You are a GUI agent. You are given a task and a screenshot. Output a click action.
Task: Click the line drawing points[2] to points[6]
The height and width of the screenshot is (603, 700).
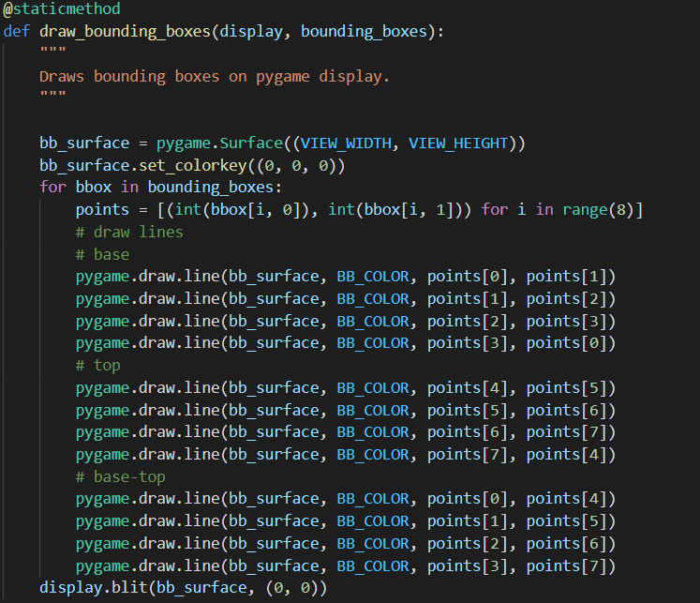pyautogui.click(x=346, y=544)
